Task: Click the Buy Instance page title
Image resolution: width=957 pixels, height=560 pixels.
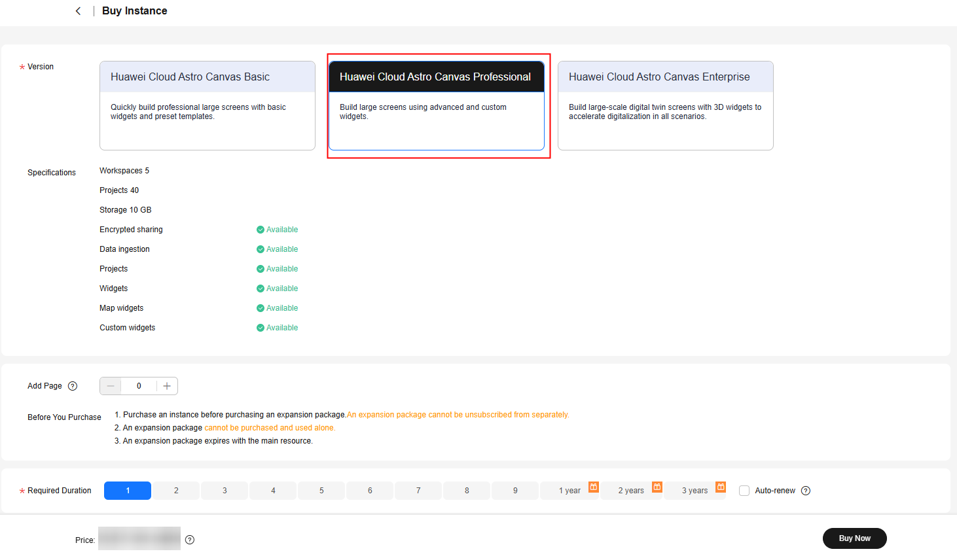Action: [x=134, y=11]
